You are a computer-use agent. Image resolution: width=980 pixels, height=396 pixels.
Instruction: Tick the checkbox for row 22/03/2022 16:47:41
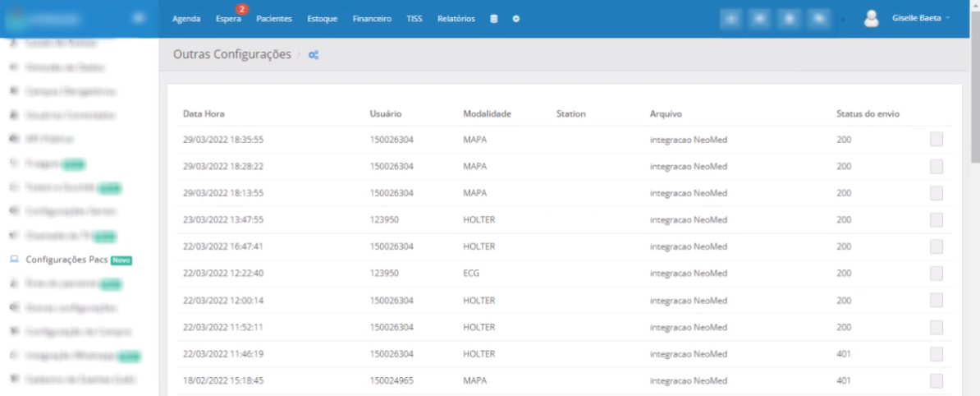click(936, 247)
